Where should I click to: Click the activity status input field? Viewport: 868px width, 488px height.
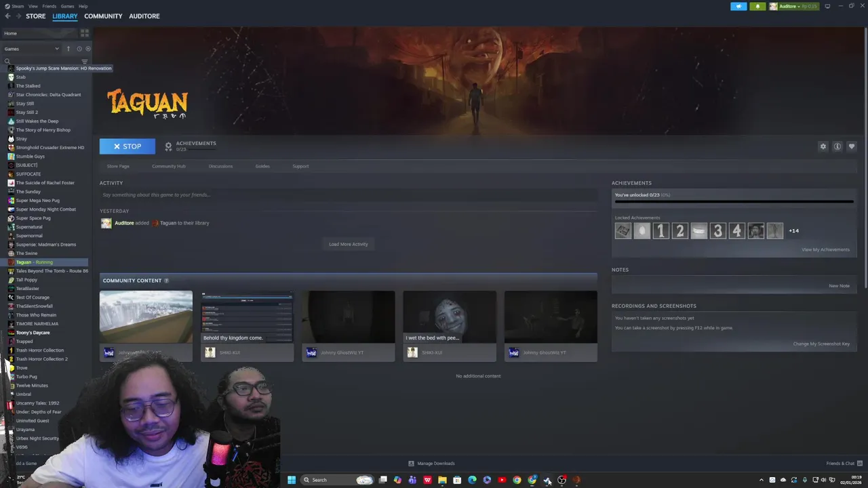coord(349,195)
